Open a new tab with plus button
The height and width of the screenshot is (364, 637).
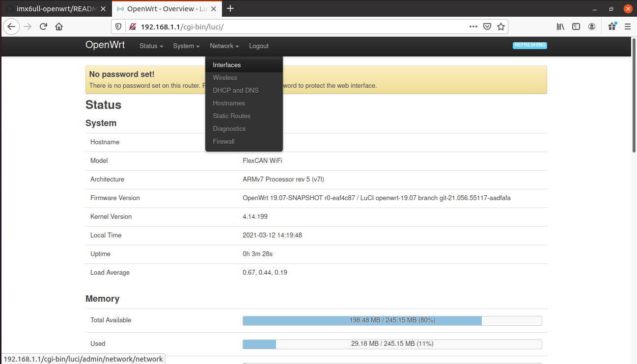pos(230,8)
